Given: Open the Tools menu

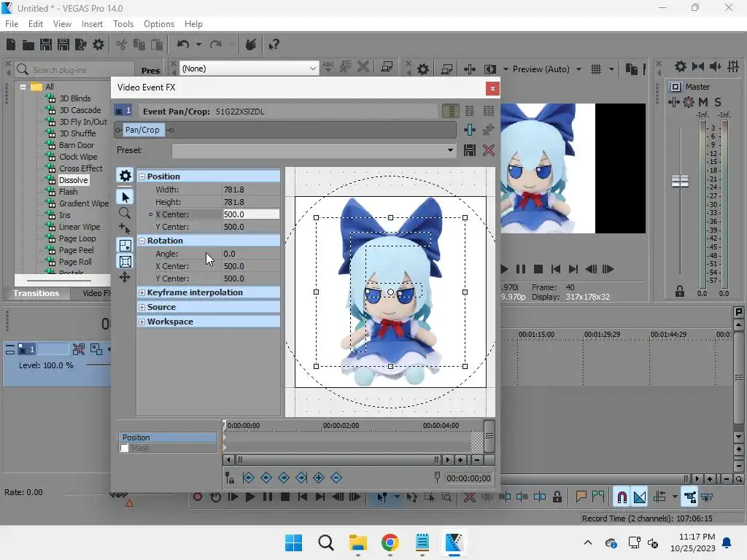Looking at the screenshot, I should (123, 24).
